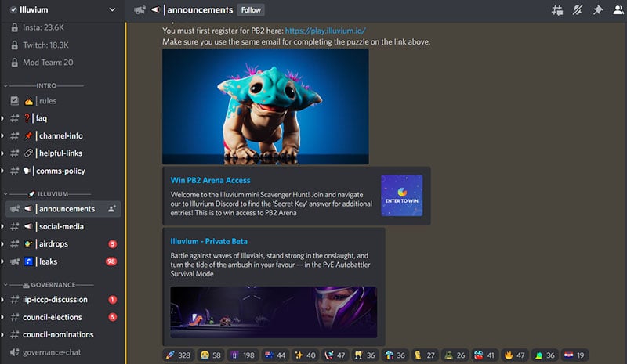Open the Illuvium server dropdown menu
This screenshot has width=627, height=364.
coord(112,9)
